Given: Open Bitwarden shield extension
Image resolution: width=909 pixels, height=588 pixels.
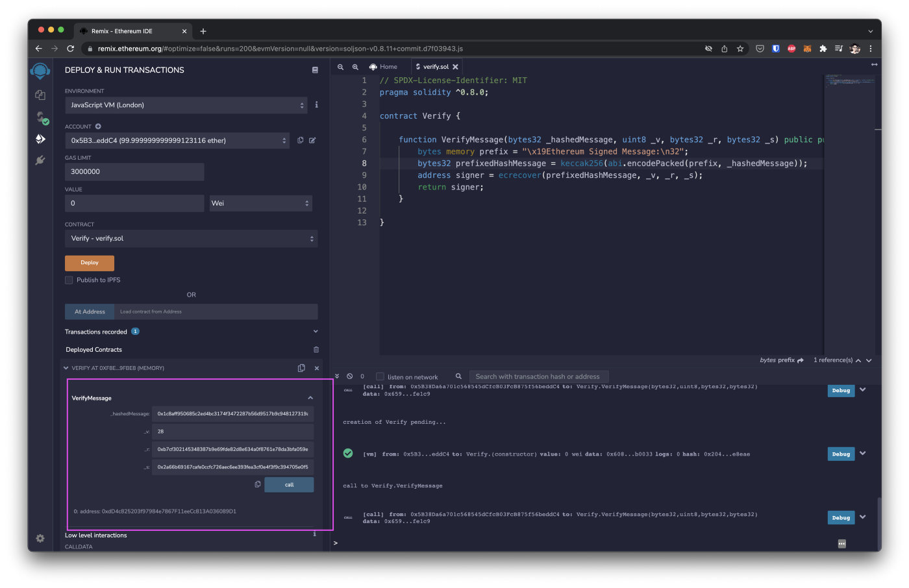Looking at the screenshot, I should [776, 49].
